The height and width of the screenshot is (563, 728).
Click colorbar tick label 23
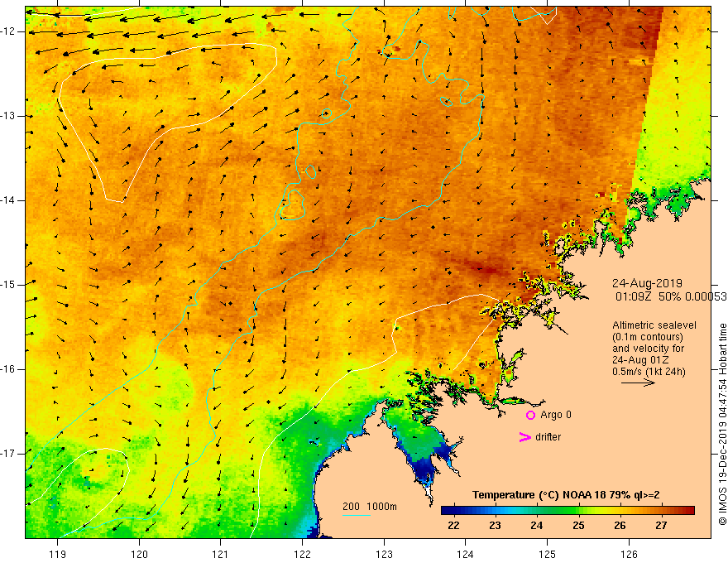point(495,526)
